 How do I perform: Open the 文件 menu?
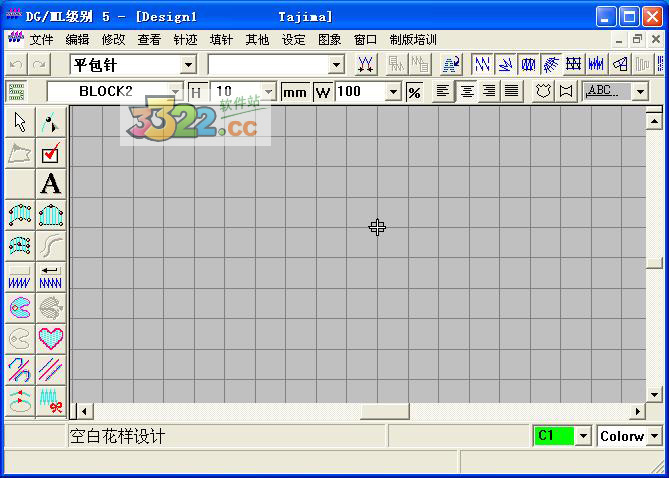pos(41,40)
